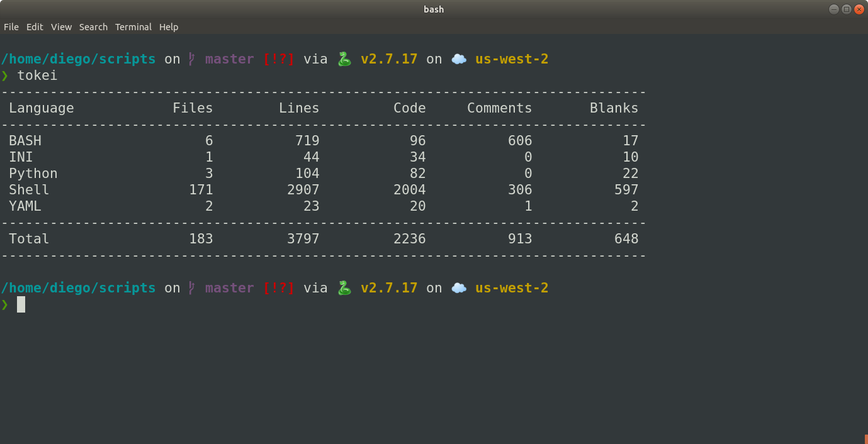Click the green arrow on the last prompt line
The width and height of the screenshot is (868, 444).
[5, 304]
